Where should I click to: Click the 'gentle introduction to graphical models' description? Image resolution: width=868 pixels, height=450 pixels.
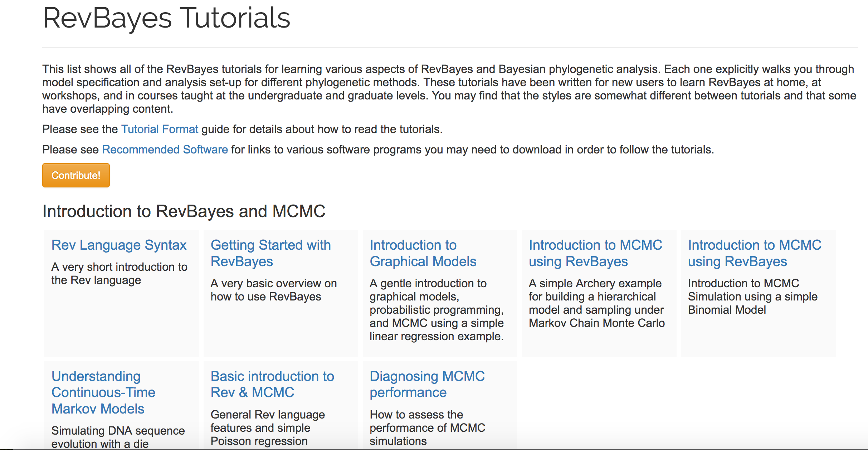437,310
